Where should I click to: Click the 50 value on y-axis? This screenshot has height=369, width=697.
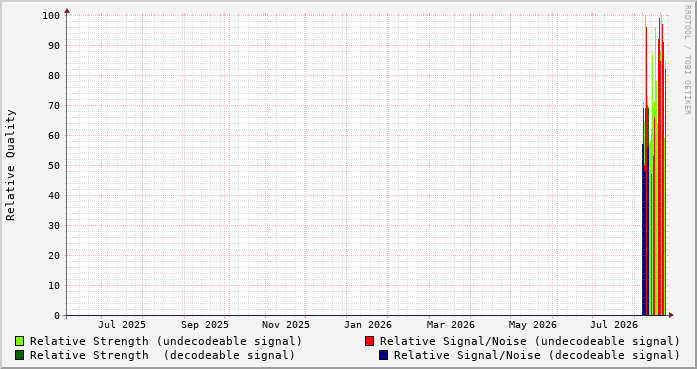54,165
